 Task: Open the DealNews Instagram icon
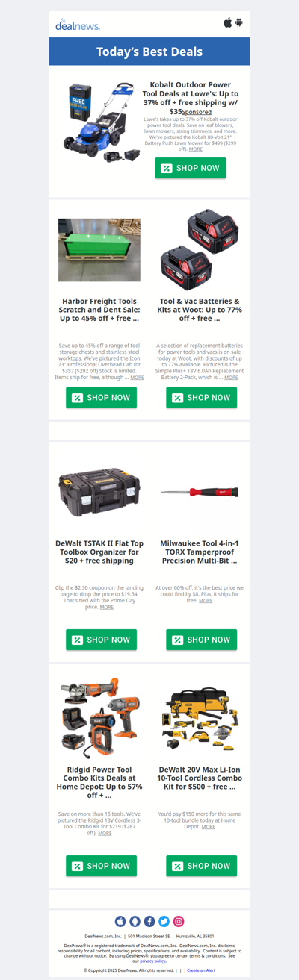pos(179,922)
